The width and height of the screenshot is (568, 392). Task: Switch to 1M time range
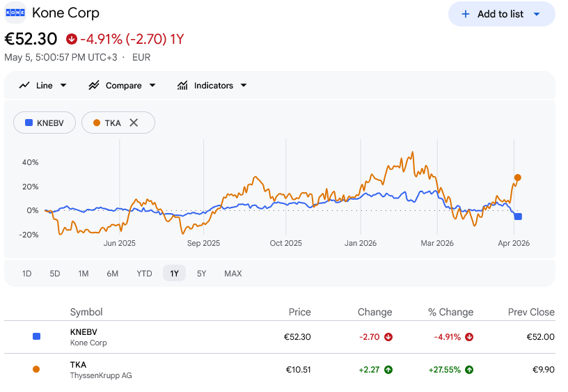pos(84,274)
